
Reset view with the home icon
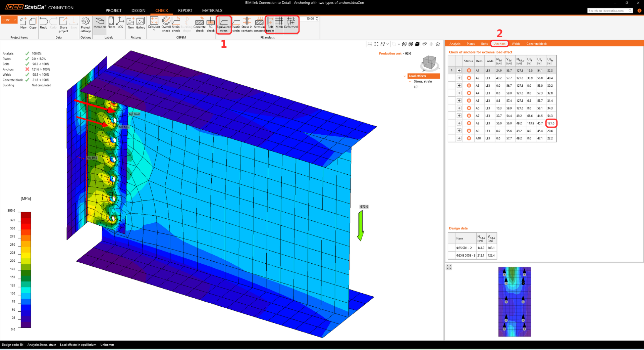pyautogui.click(x=438, y=44)
